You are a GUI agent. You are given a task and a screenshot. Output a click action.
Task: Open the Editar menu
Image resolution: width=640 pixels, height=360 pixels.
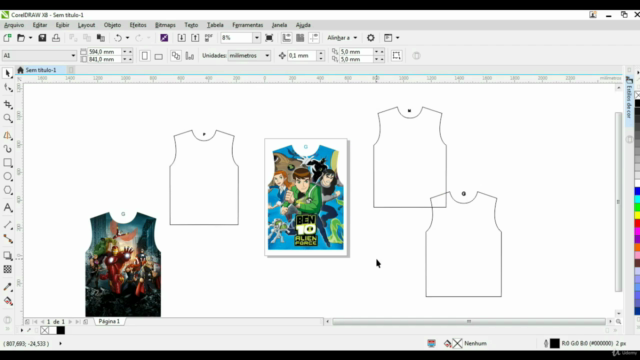[40, 25]
